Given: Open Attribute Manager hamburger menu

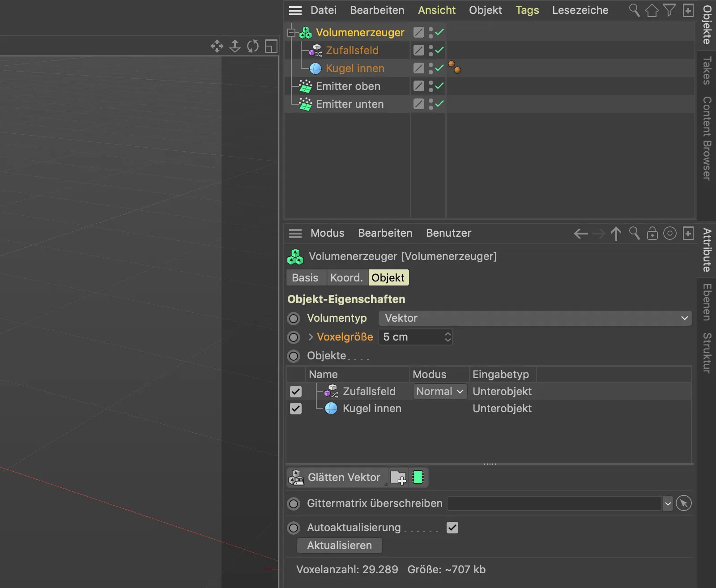Looking at the screenshot, I should pos(295,233).
